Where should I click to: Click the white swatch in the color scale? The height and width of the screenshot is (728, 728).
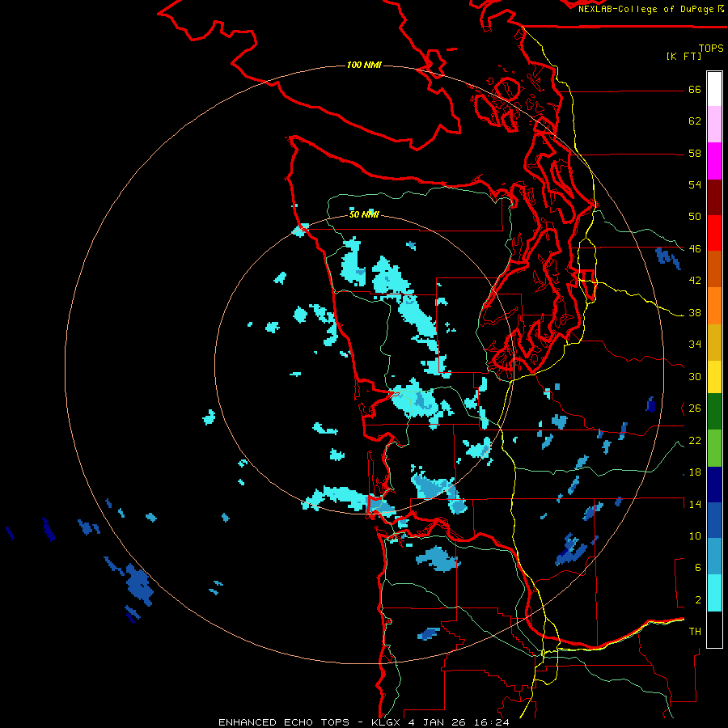714,89
